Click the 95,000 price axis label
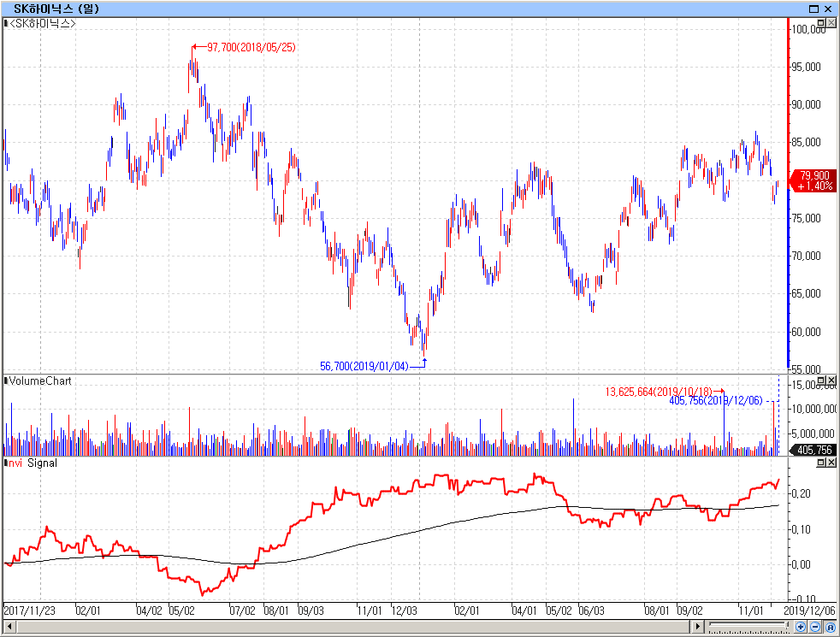 807,67
